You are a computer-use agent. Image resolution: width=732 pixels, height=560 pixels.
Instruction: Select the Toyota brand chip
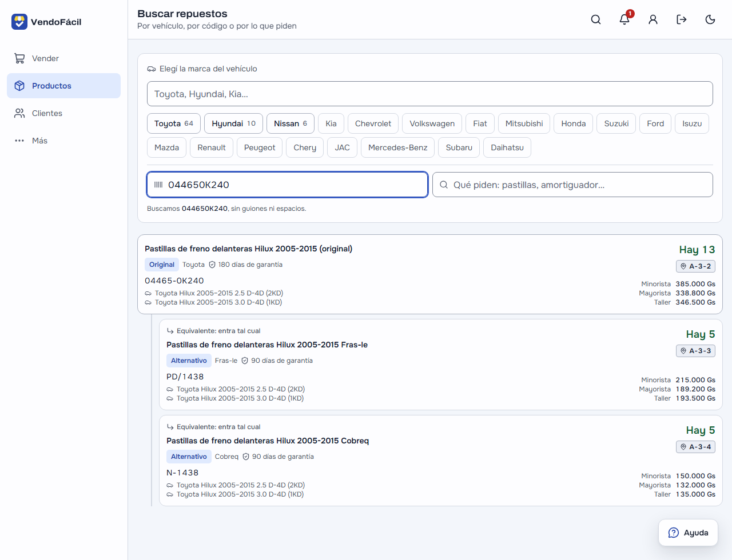click(174, 123)
